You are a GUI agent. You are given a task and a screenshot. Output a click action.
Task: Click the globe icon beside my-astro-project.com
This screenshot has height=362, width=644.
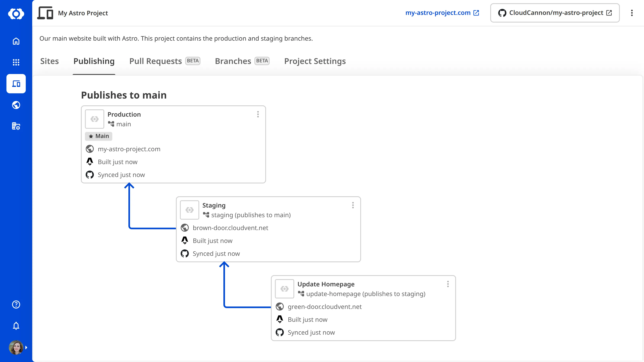pyautogui.click(x=90, y=149)
